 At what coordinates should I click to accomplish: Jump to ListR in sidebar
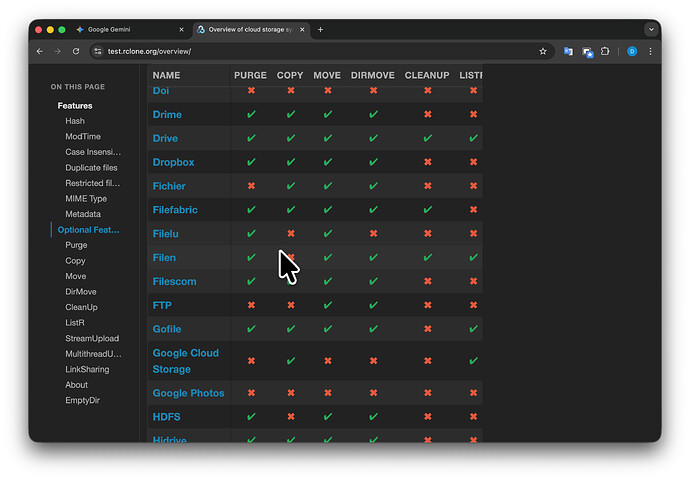pos(75,323)
